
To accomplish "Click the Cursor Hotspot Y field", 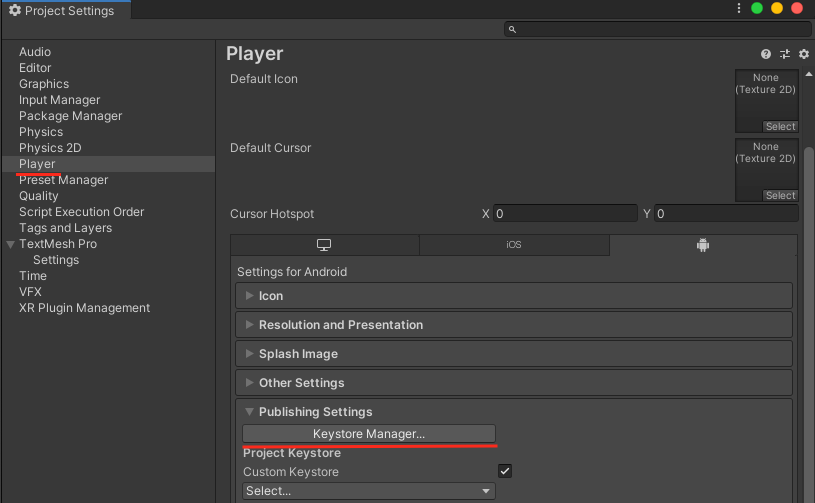I will [726, 214].
